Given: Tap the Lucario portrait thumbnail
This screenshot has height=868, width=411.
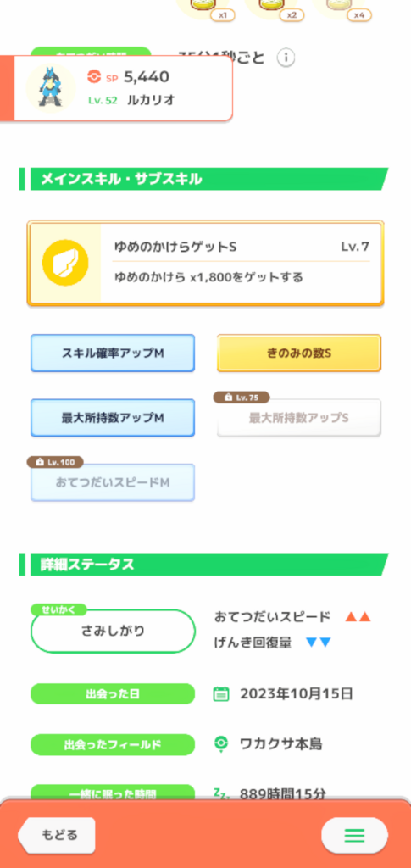Looking at the screenshot, I should (x=51, y=88).
